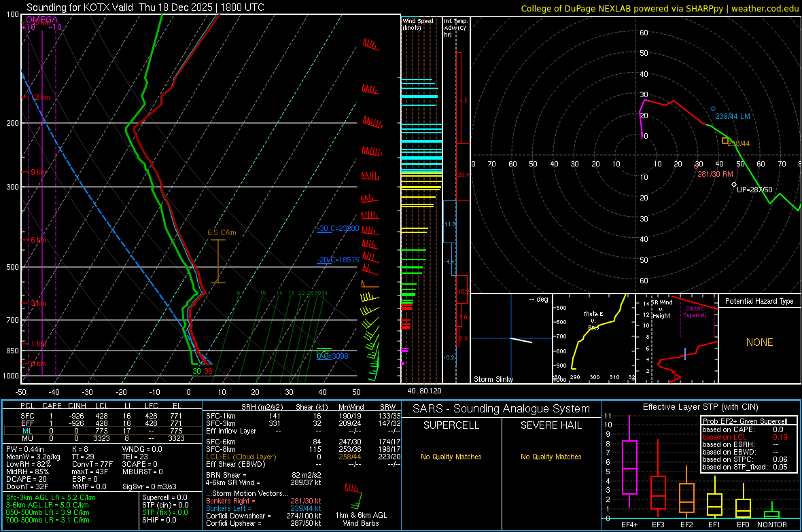Click 'No Quality Matches' under SUPERCELL

pos(451,457)
